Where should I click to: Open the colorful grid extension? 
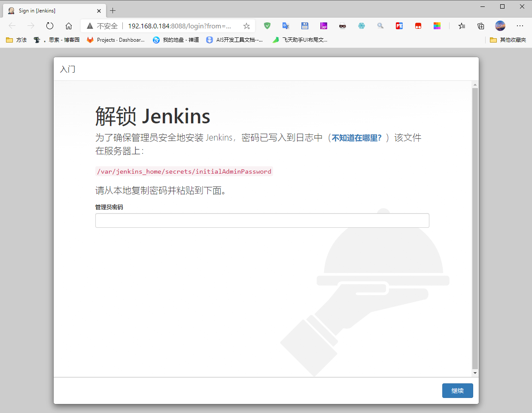pos(437,26)
